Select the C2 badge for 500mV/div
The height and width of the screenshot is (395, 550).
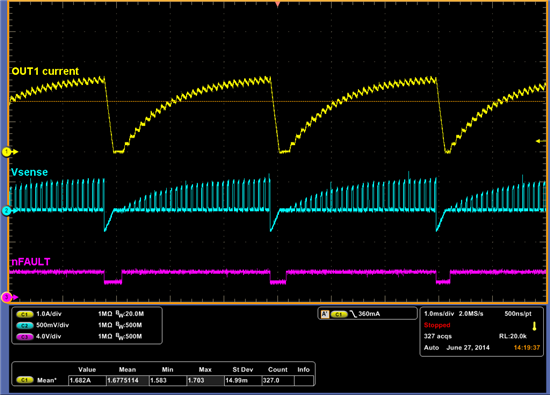(x=25, y=326)
